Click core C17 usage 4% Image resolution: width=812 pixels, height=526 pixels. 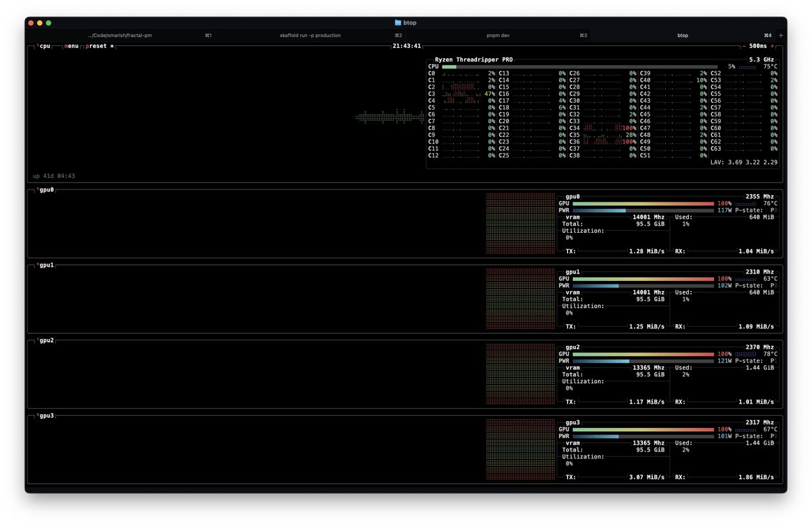tap(562, 101)
